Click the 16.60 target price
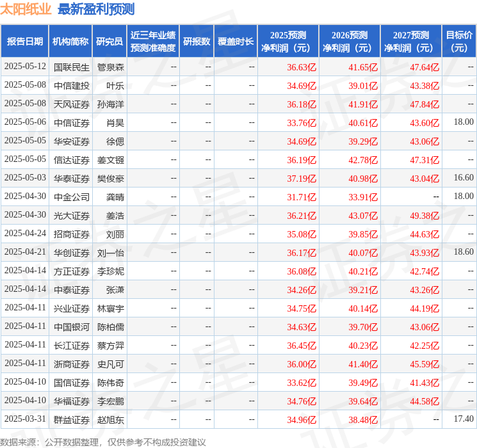The image size is (477, 448). (x=464, y=177)
